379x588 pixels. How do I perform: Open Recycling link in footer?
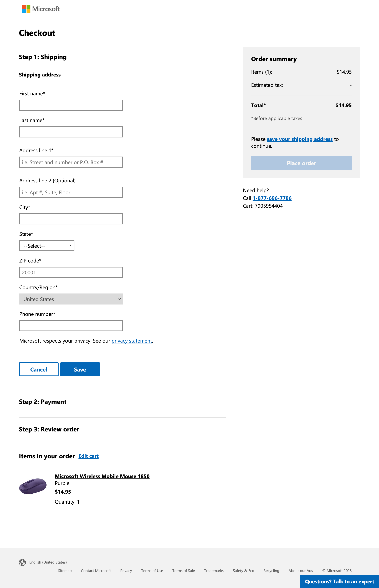click(271, 571)
